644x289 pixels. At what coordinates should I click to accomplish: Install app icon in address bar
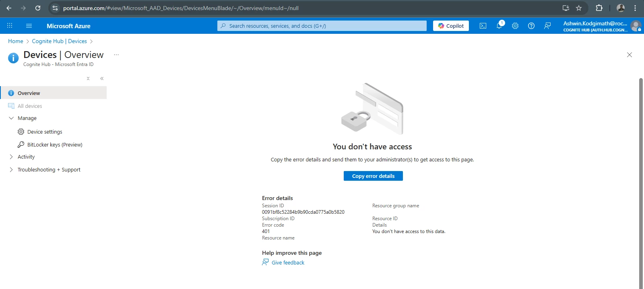pyautogui.click(x=566, y=8)
